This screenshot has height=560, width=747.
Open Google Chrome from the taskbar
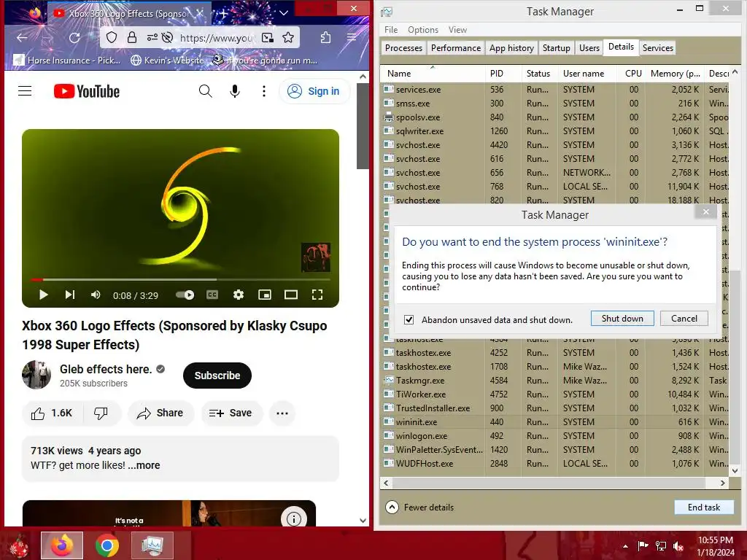pyautogui.click(x=107, y=545)
